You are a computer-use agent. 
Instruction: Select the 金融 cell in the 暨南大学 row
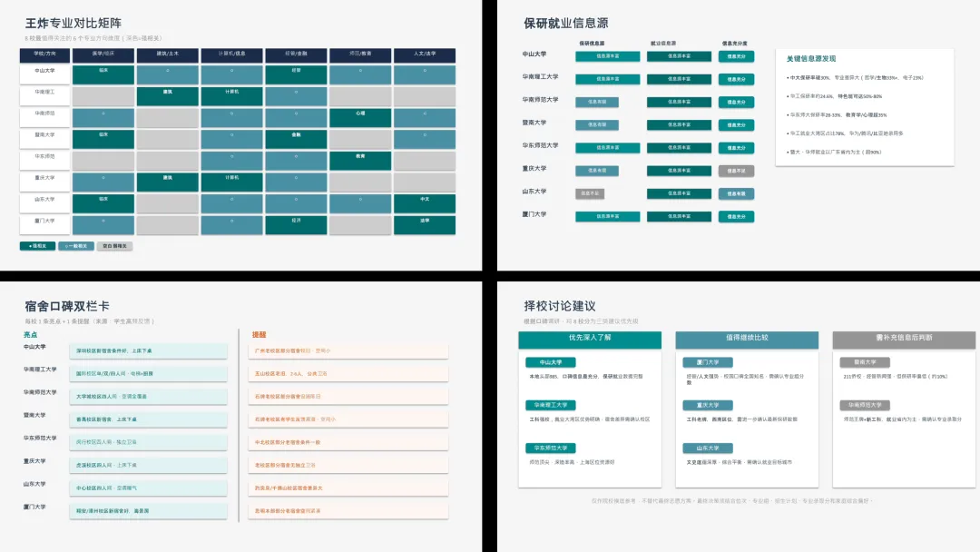click(x=296, y=139)
